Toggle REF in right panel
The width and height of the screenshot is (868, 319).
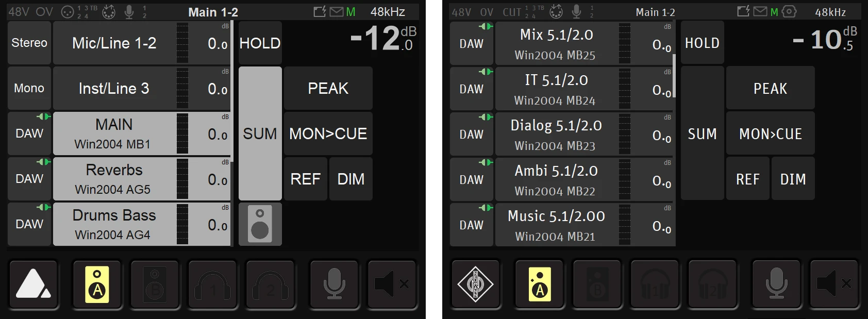(748, 179)
